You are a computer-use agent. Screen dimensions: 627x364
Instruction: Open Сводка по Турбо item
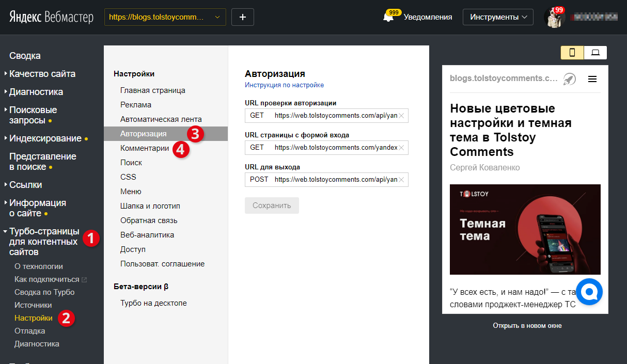44,292
